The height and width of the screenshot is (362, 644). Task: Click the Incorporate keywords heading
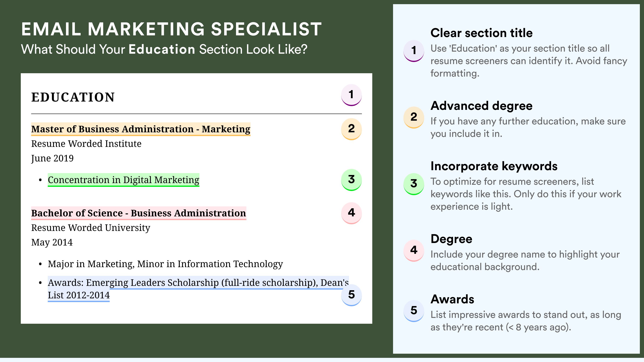[x=494, y=166]
